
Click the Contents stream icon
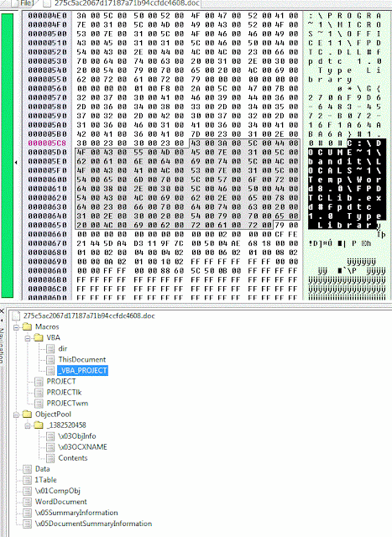click(x=50, y=458)
